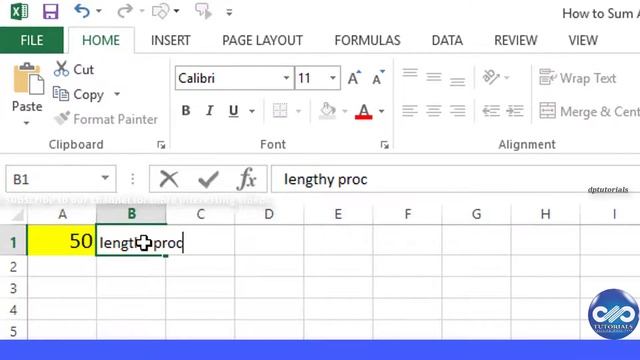Undo the last action
Viewport: 640px width, 360px height.
pyautogui.click(x=82, y=11)
